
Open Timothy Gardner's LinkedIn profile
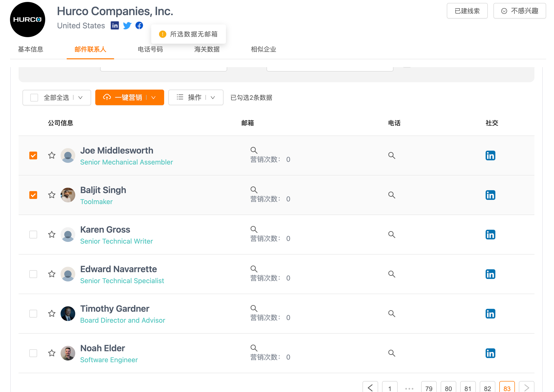coord(490,314)
